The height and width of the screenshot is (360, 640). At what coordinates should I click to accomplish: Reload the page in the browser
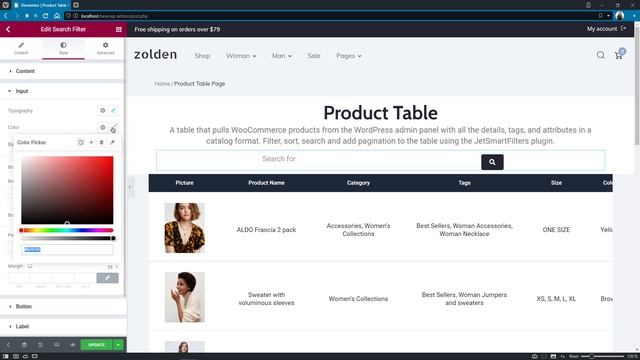(46, 16)
